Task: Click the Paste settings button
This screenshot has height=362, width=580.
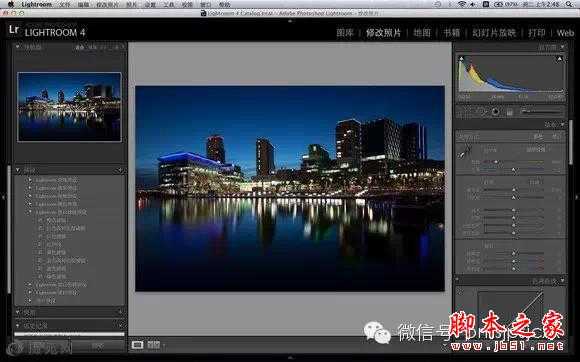Action: 98,346
